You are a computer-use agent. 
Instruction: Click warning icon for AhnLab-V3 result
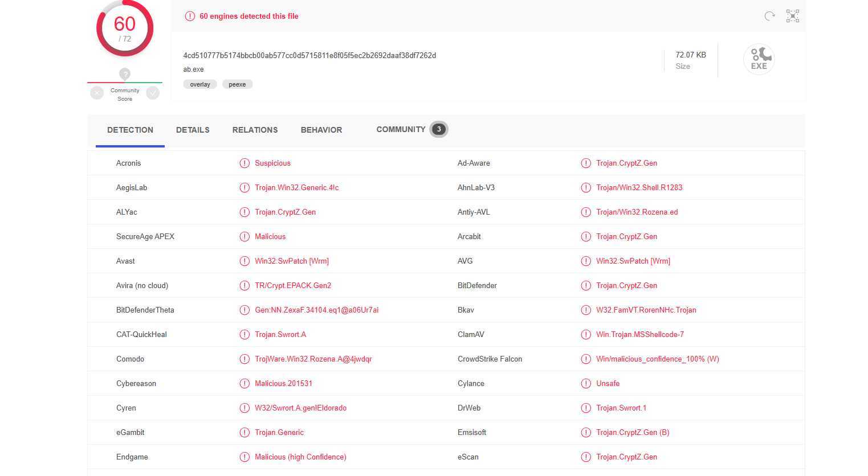click(586, 187)
